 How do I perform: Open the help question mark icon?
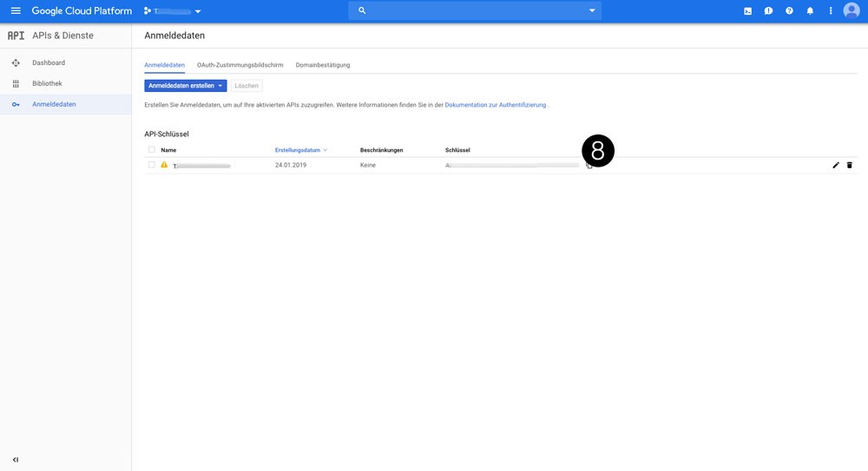[789, 11]
